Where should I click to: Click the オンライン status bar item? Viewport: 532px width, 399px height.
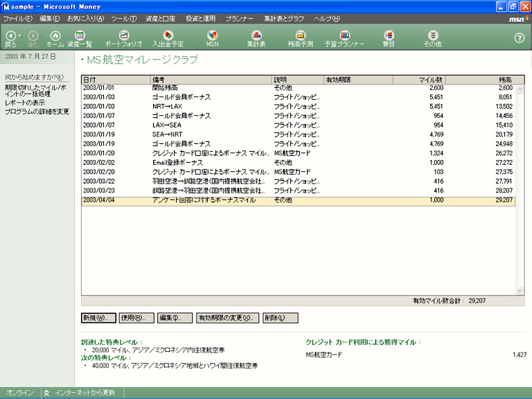19,393
